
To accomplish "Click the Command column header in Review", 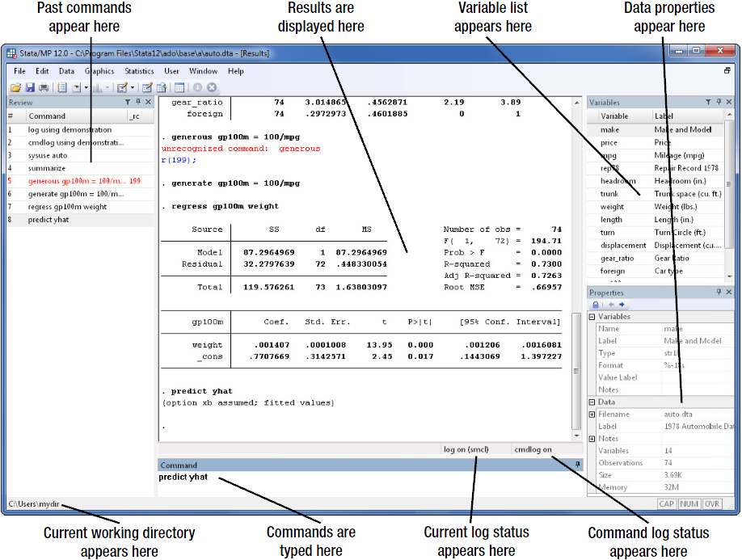I will pyautogui.click(x=78, y=116).
